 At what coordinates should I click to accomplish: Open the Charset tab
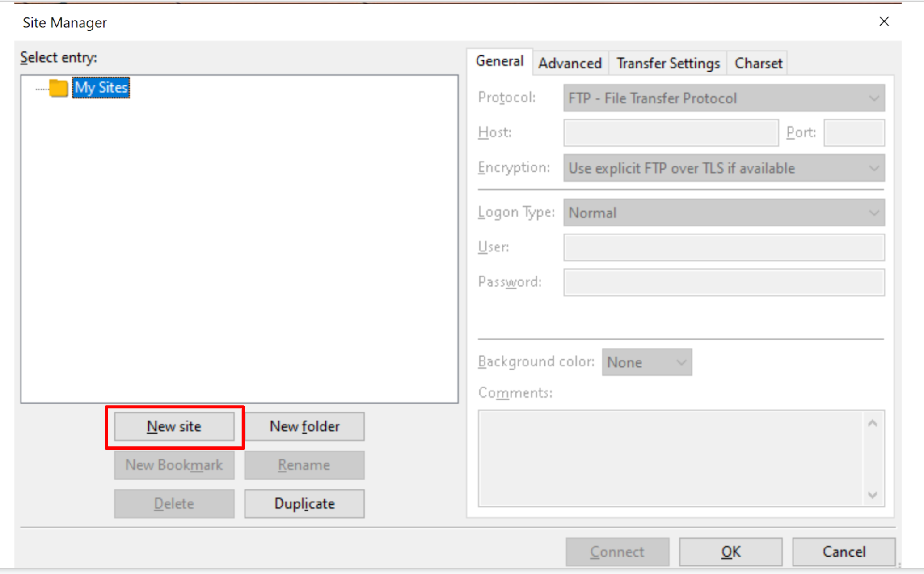(x=757, y=63)
